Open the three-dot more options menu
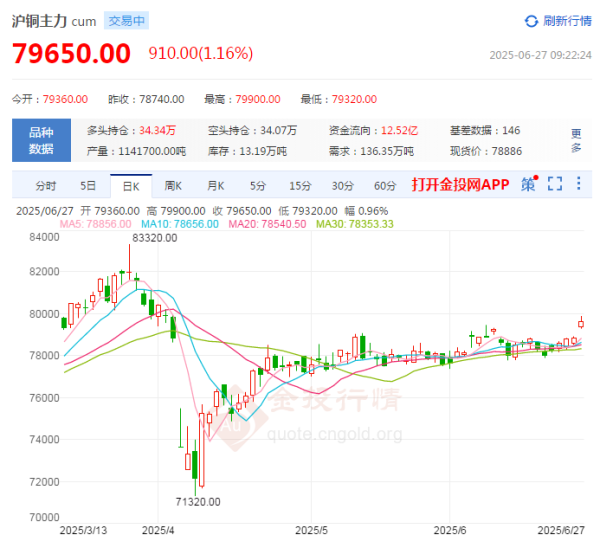The height and width of the screenshot is (535, 600). 579,183
